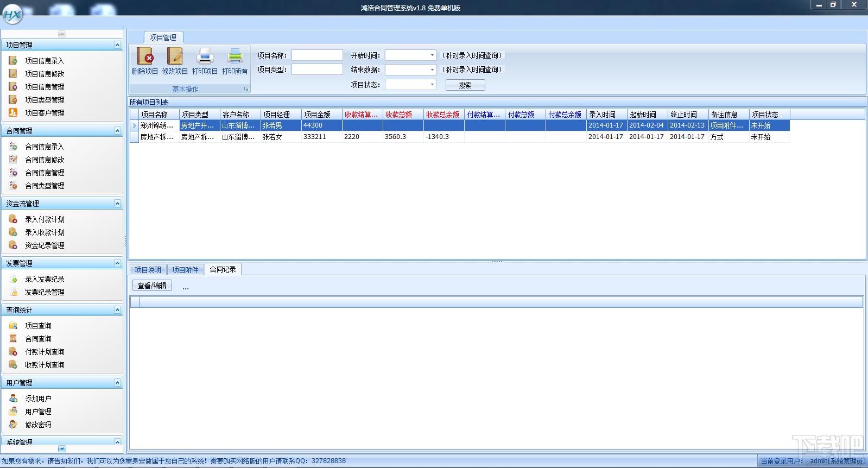Collapse the 用户管理 sidebar group

117,383
